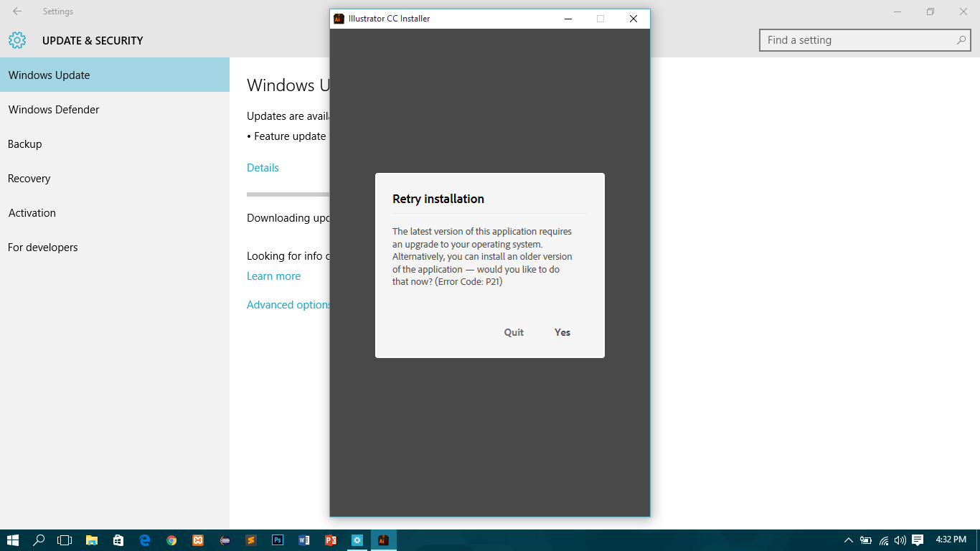
Task: Open XAMPP from the taskbar
Action: coord(198,540)
